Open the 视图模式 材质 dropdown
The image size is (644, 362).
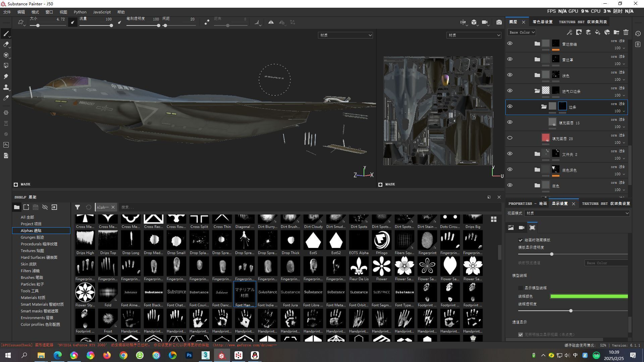(577, 213)
